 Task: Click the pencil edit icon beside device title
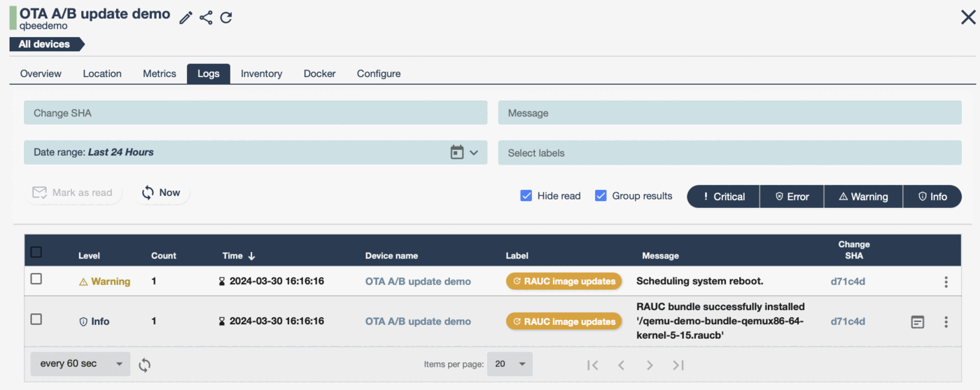pos(185,18)
